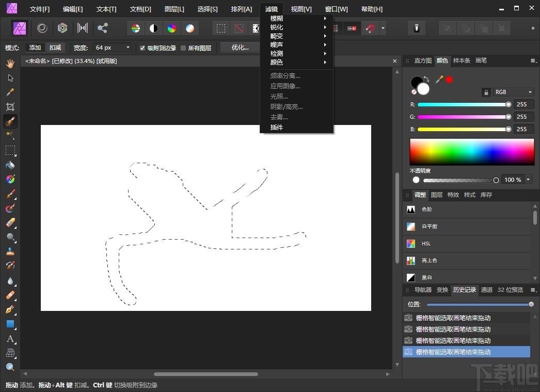The height and width of the screenshot is (392, 540).
Task: Switch to the Liquify Persona
Action: click(x=42, y=28)
